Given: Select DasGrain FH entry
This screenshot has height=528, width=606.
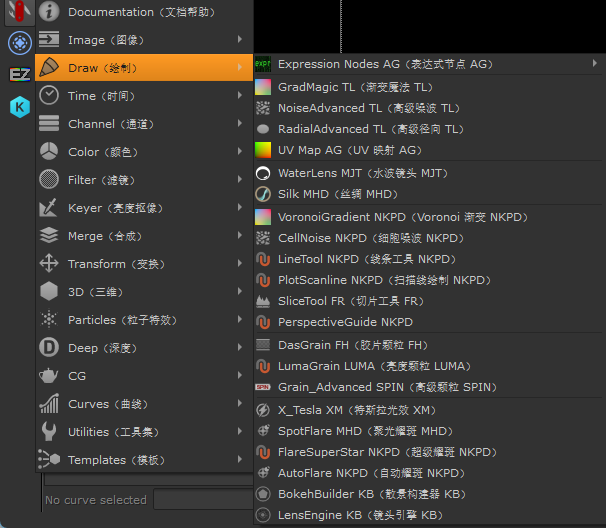Looking at the screenshot, I should click(428, 345).
